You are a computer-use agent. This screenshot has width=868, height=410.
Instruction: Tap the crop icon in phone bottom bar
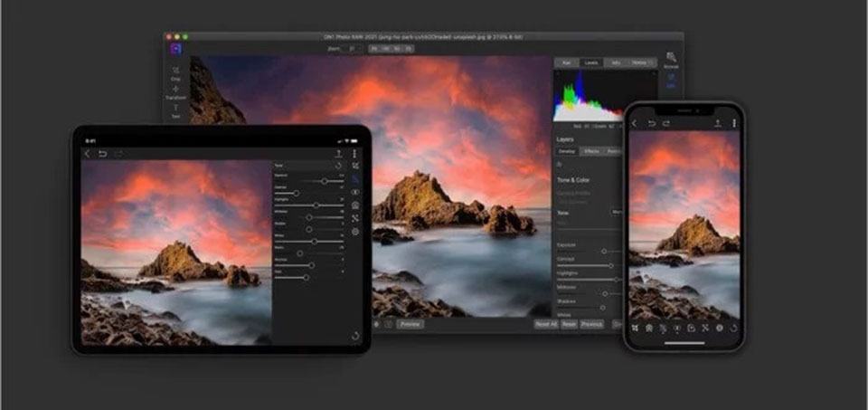635,328
